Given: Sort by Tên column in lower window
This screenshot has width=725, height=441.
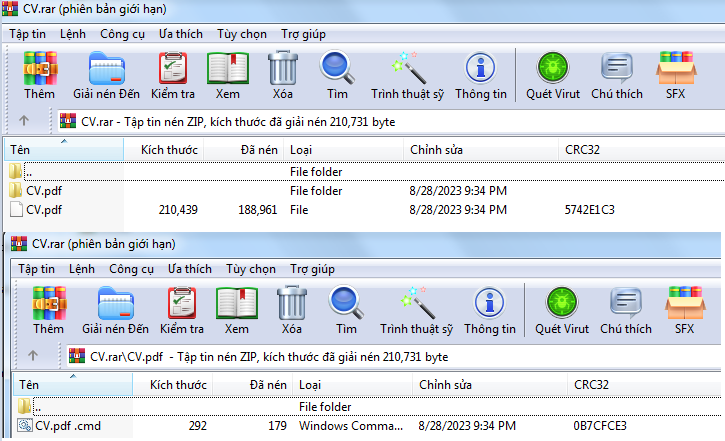Looking at the screenshot, I should coord(73,385).
